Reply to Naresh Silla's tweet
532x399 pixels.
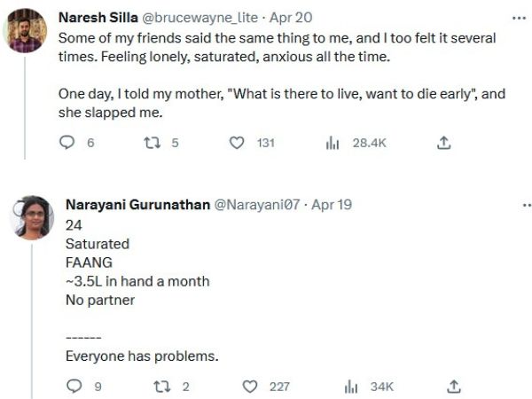click(66, 142)
